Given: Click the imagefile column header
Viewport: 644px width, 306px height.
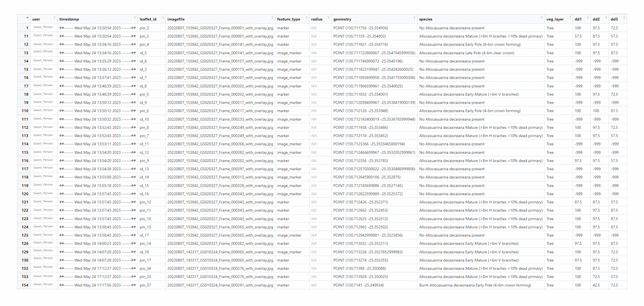Looking at the screenshot, I should (x=177, y=19).
